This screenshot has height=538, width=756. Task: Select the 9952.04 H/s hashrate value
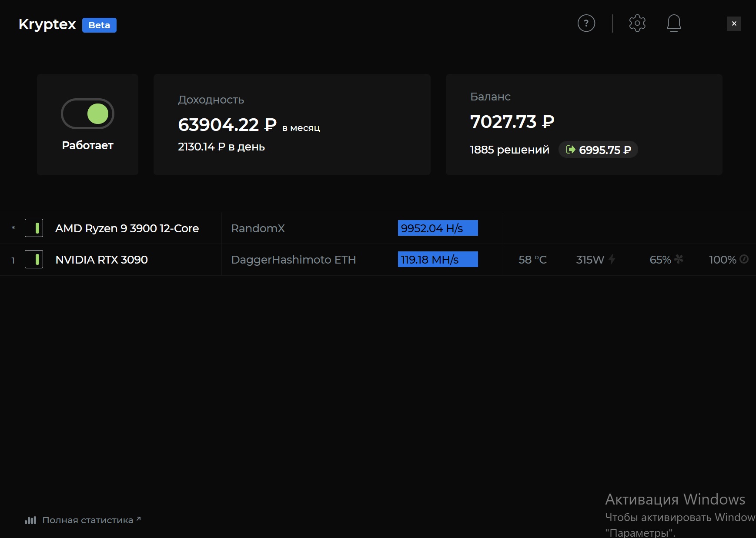pyautogui.click(x=438, y=228)
